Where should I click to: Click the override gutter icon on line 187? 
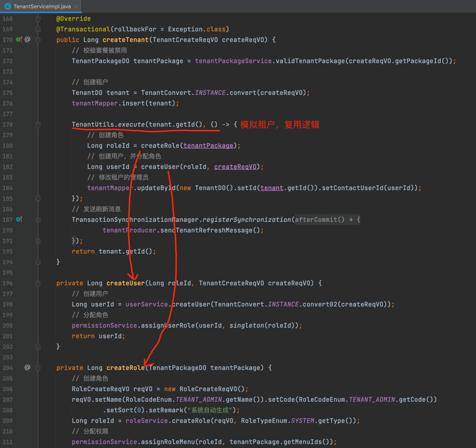click(19, 219)
